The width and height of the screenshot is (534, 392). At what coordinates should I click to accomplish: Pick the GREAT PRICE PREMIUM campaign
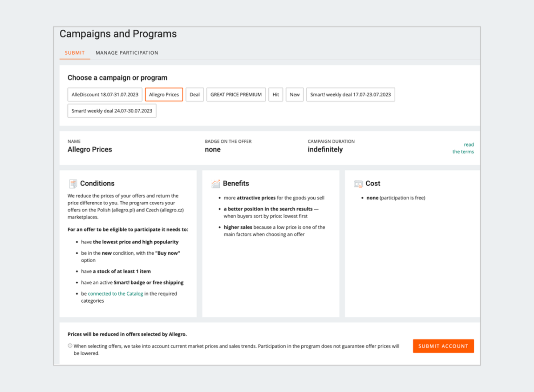point(236,95)
